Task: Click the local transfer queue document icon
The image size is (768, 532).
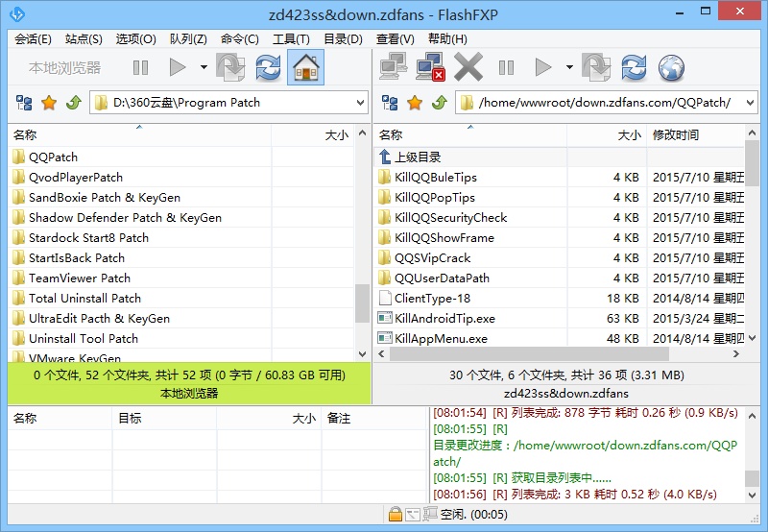Action: coord(230,67)
